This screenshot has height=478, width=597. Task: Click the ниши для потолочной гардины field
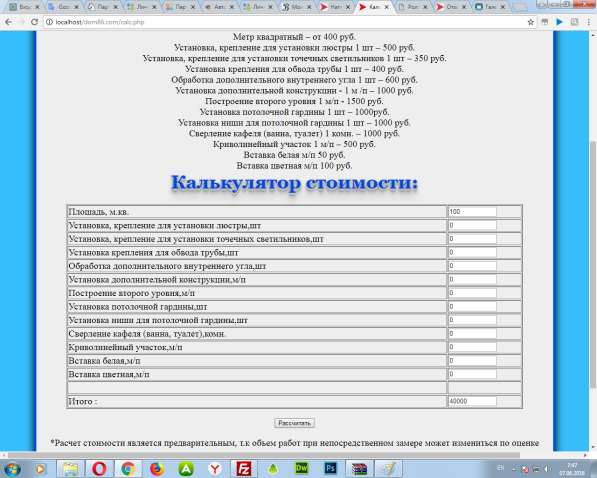pos(472,320)
